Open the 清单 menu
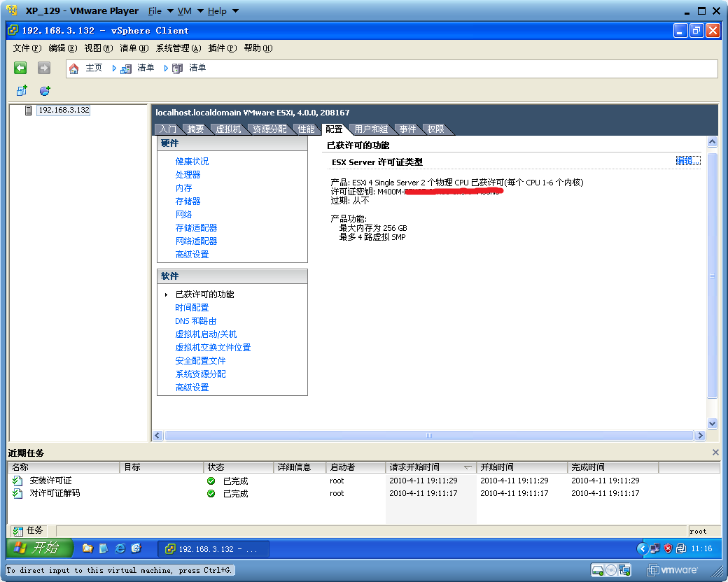Viewport: 728px width, 582px height. coord(134,48)
